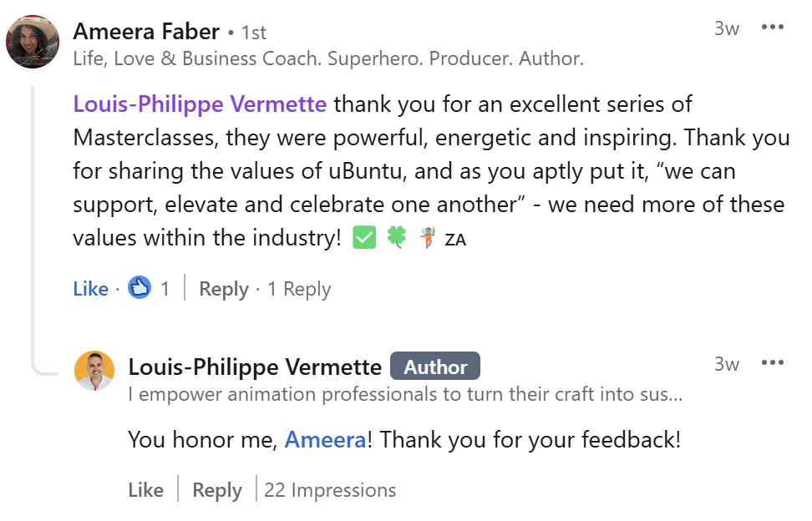
Task: View the 22 Impressions stats
Action: (x=330, y=490)
